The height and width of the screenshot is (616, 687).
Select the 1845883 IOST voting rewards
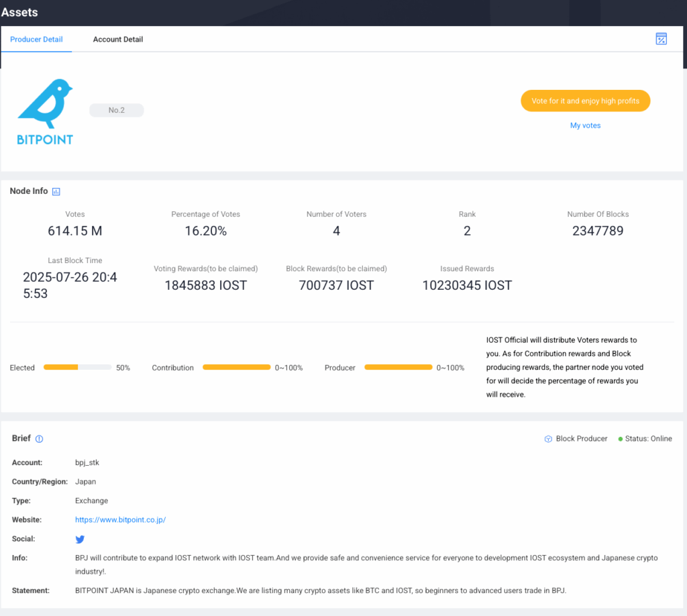[x=205, y=285]
